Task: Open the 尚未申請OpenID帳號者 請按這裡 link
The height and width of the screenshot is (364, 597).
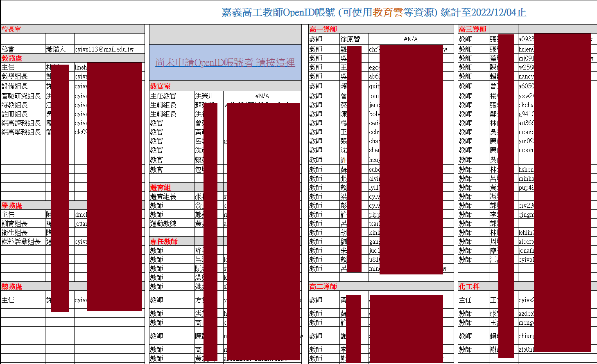Action: [x=225, y=62]
